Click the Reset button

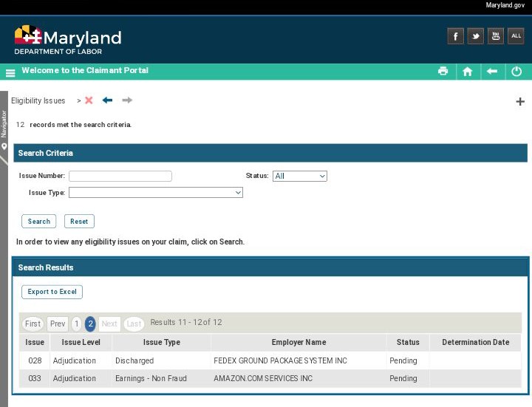point(79,222)
